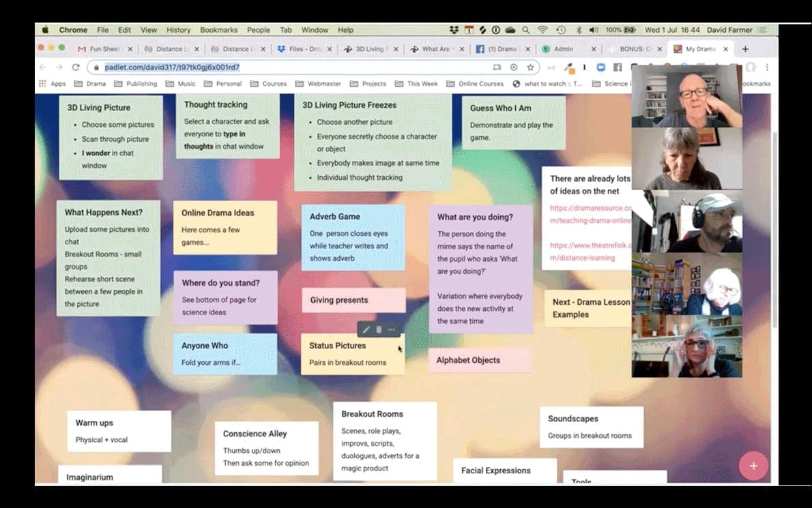
Task: Click the Dropbox menu bar icon
Action: [x=454, y=30]
